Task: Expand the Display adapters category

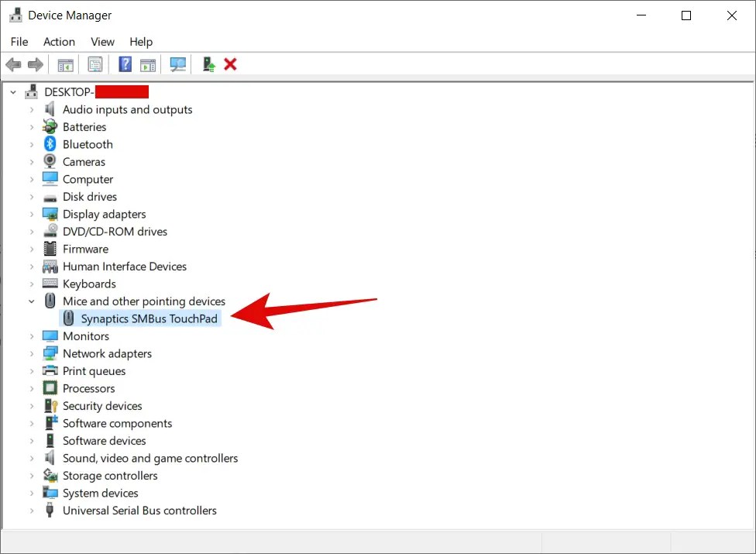Action: click(31, 214)
